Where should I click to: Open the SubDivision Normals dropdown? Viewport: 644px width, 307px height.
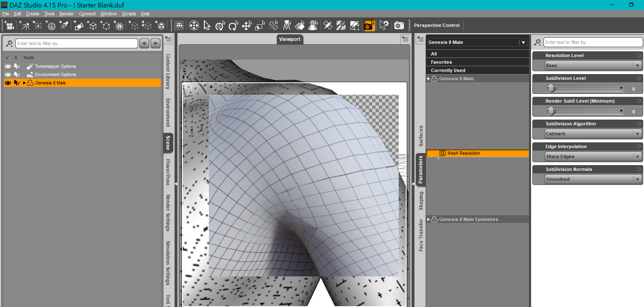pyautogui.click(x=594, y=179)
